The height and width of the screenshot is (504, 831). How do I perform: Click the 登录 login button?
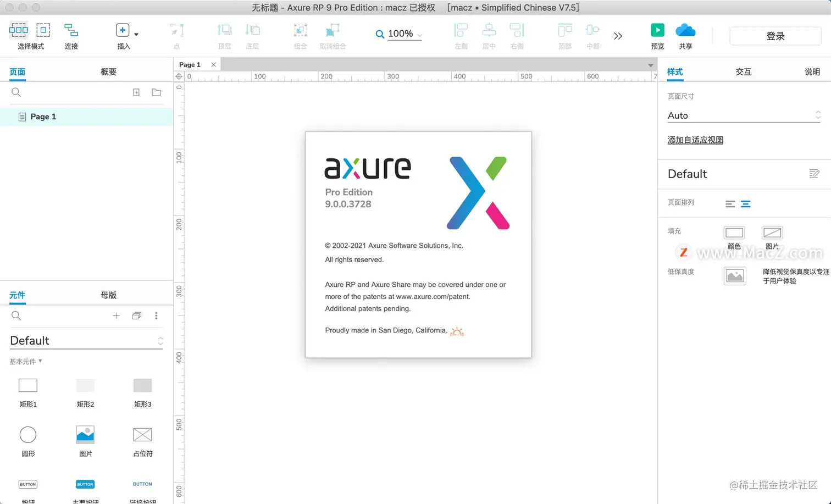[x=775, y=36]
